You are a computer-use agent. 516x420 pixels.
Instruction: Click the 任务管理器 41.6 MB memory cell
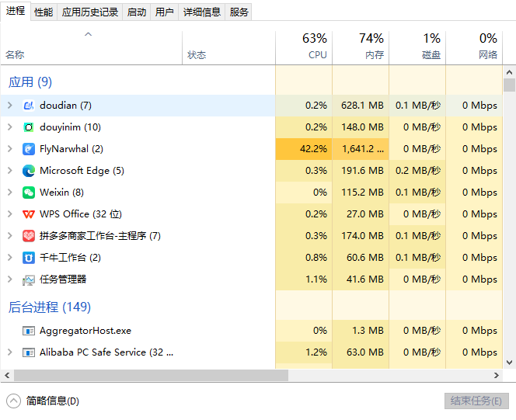(361, 279)
